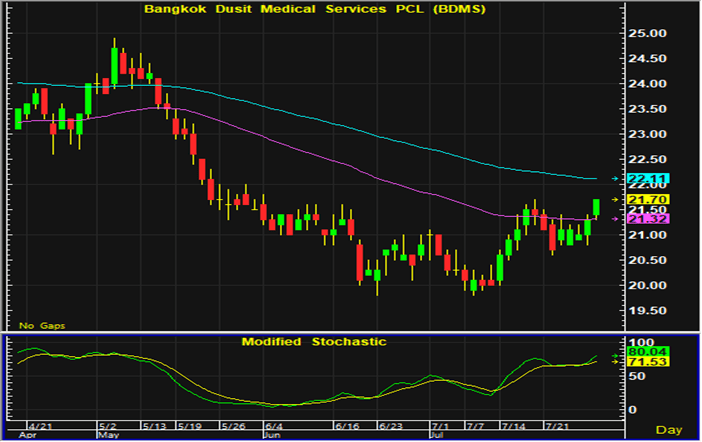Click the green 80.04 stochastic value tag
The width and height of the screenshot is (702, 442).
pos(641,352)
